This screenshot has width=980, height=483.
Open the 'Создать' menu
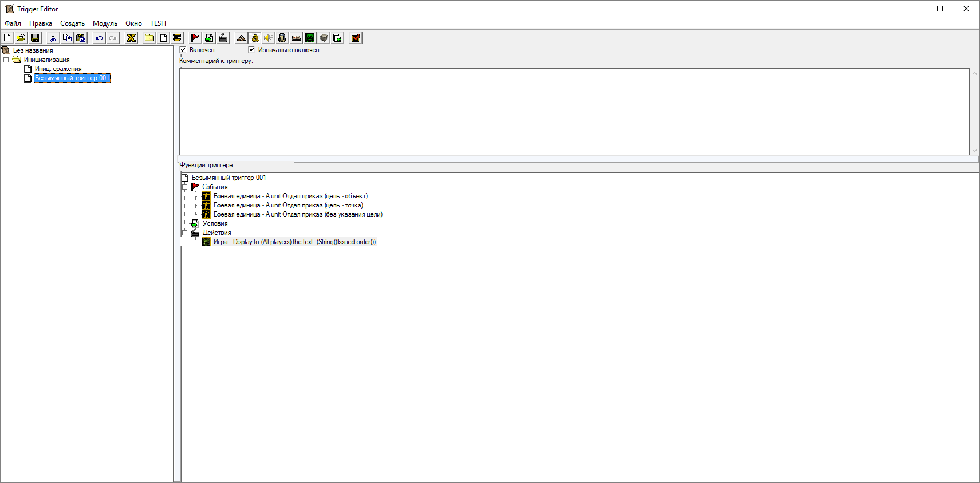click(x=73, y=23)
